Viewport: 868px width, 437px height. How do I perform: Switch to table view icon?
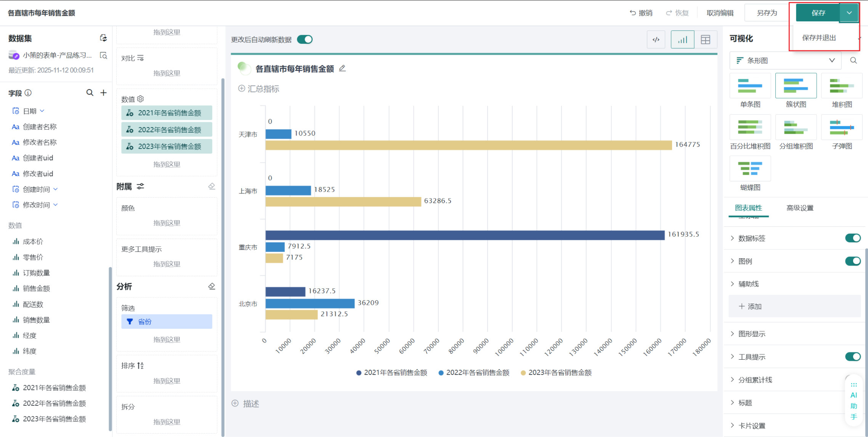(705, 40)
